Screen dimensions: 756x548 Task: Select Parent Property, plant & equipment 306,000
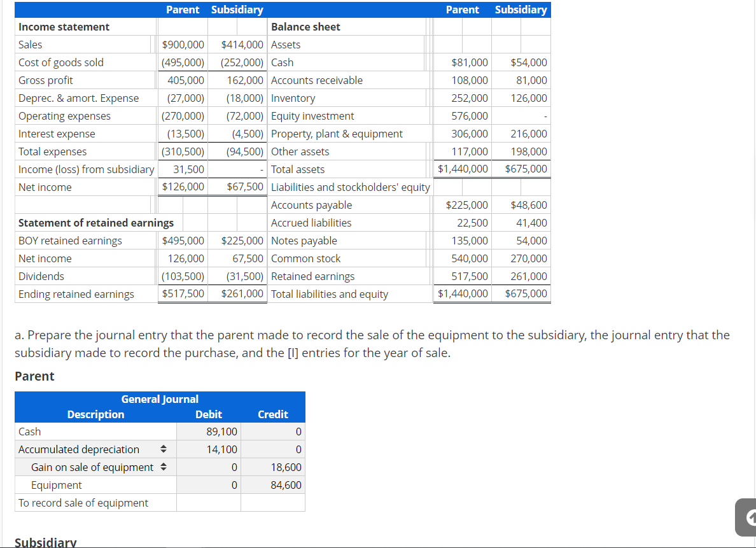pyautogui.click(x=470, y=134)
